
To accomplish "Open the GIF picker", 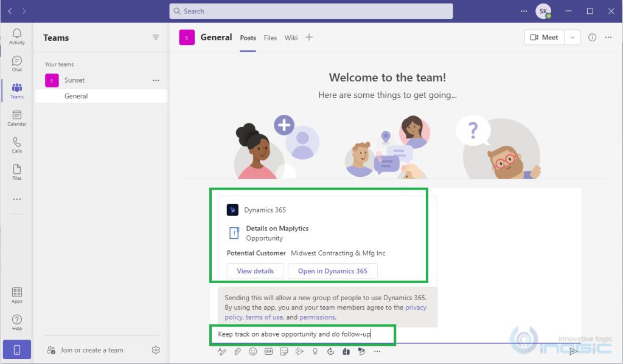I will tap(268, 351).
